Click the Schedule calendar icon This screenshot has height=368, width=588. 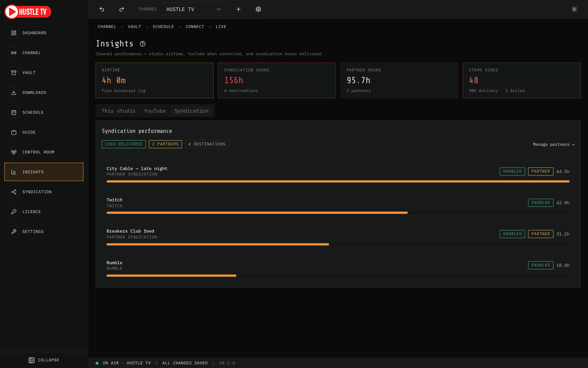tap(14, 112)
